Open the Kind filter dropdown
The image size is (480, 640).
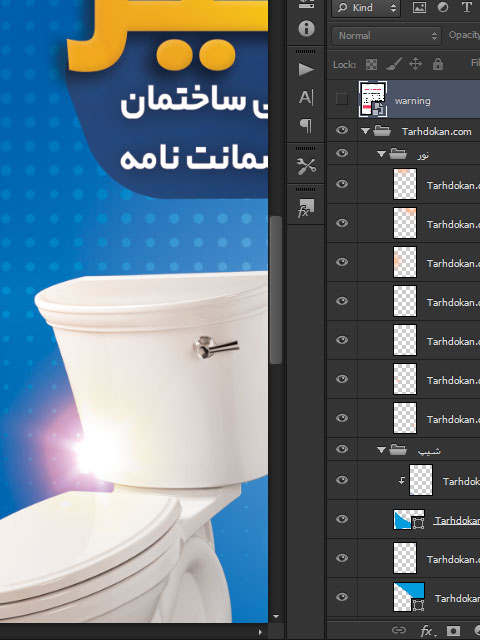click(366, 8)
